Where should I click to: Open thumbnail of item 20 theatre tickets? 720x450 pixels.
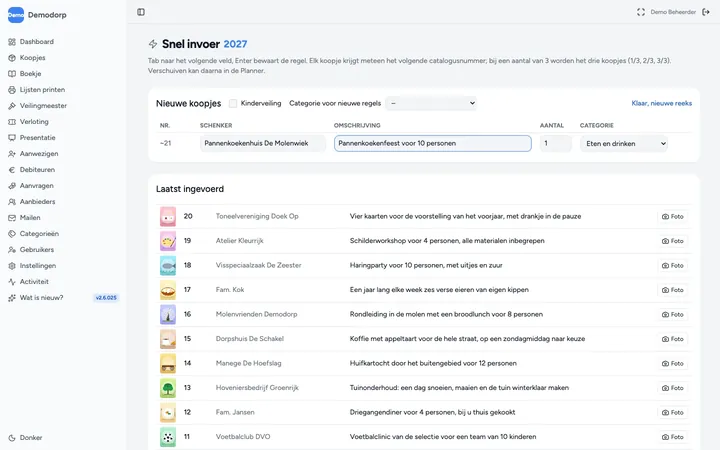(168, 217)
